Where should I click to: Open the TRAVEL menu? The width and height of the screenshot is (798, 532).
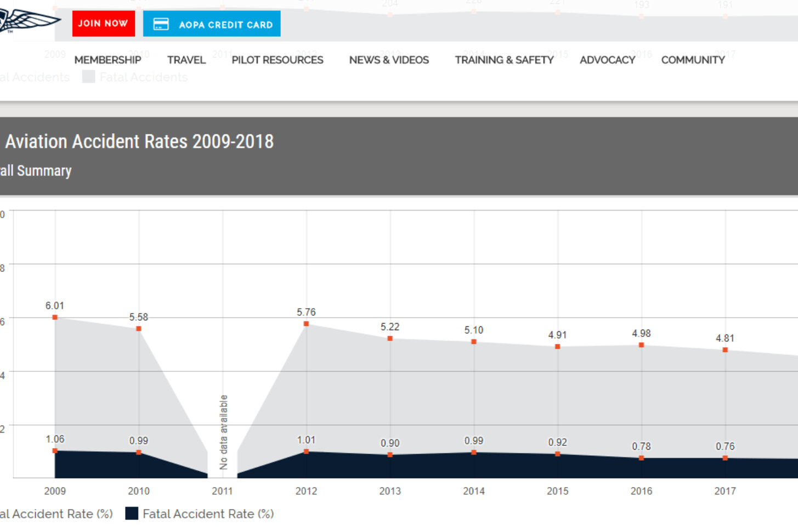pos(186,60)
